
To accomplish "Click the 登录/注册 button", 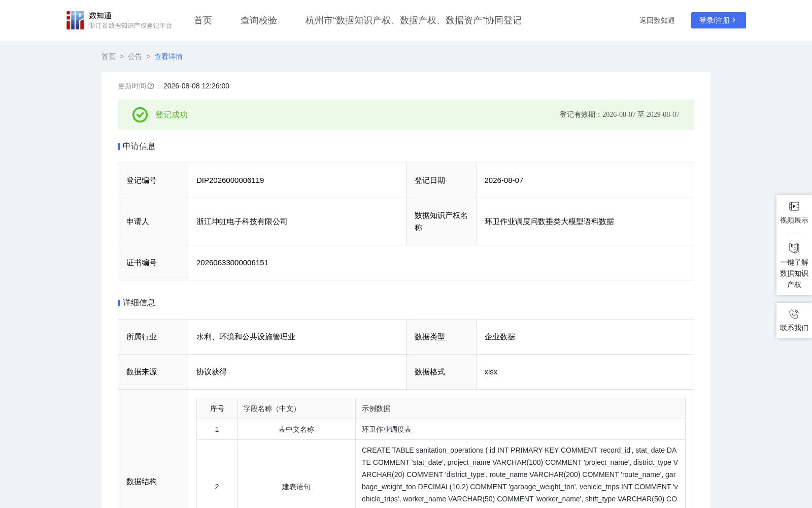I will [719, 20].
